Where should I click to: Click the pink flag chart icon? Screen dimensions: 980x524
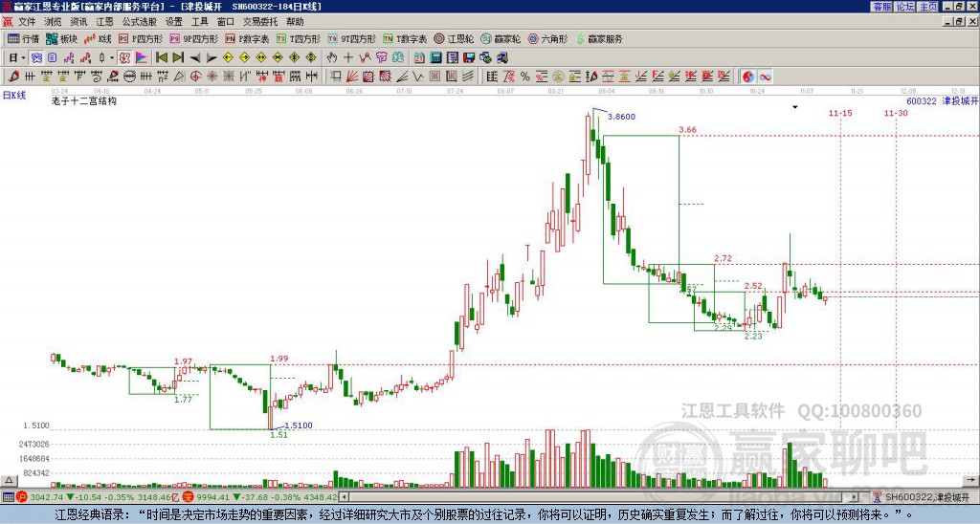pos(142,58)
